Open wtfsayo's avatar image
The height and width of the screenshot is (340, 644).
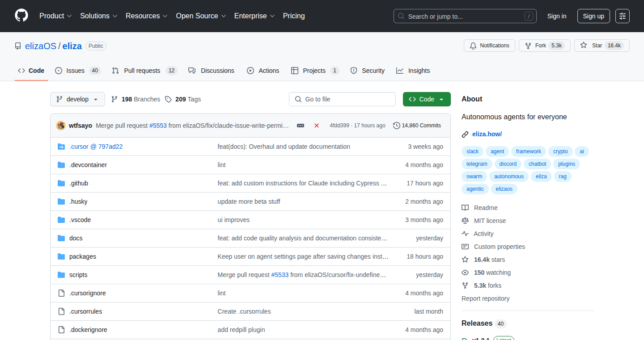click(61, 126)
